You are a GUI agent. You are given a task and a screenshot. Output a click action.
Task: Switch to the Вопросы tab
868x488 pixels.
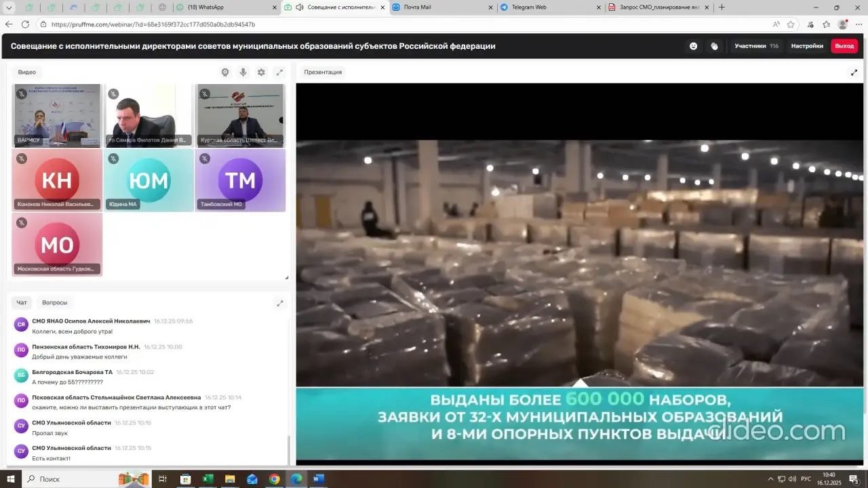54,303
